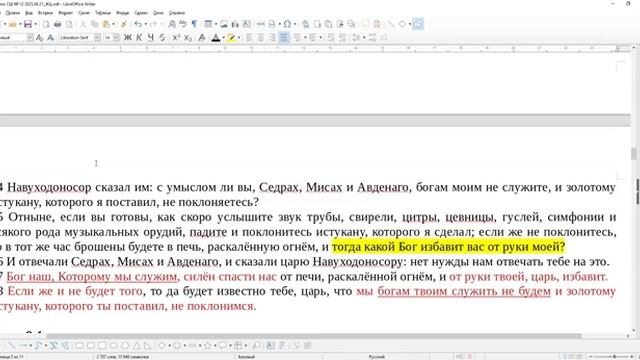Click the Print icon

tap(58, 24)
